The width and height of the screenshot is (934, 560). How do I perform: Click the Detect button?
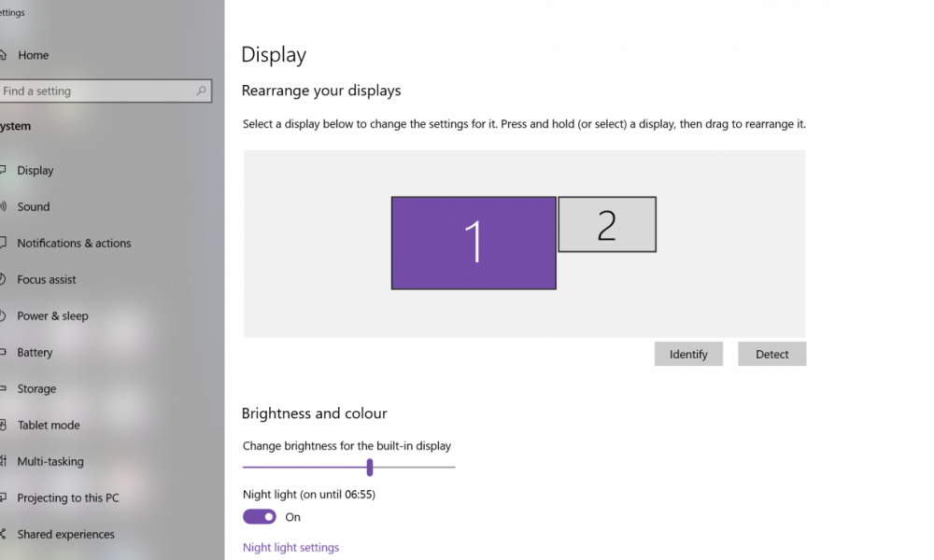pos(772,354)
